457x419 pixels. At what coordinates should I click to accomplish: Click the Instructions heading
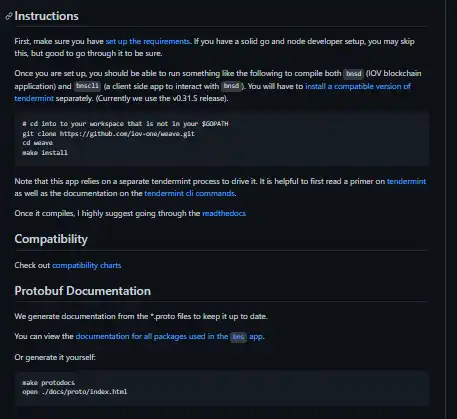pos(46,16)
